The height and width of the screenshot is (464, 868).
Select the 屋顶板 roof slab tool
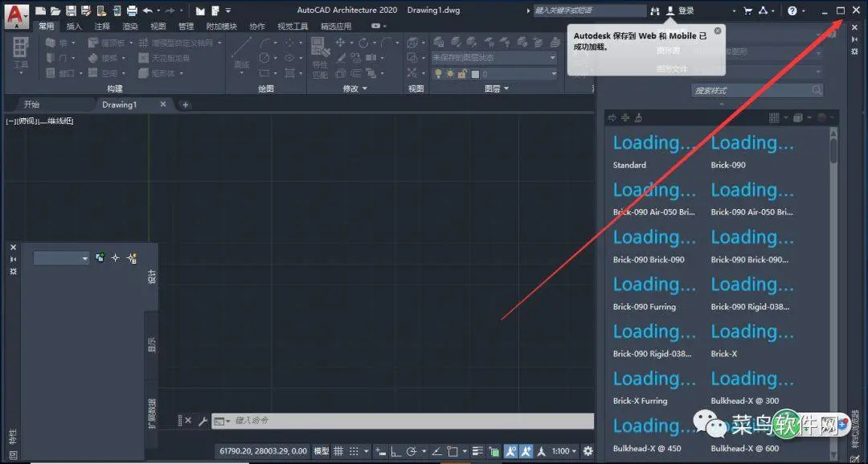click(x=109, y=43)
